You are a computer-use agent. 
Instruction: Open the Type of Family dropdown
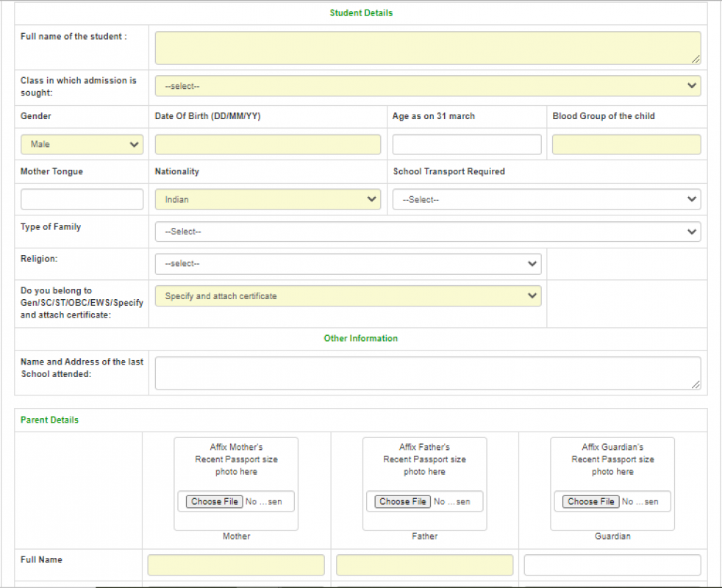point(426,232)
